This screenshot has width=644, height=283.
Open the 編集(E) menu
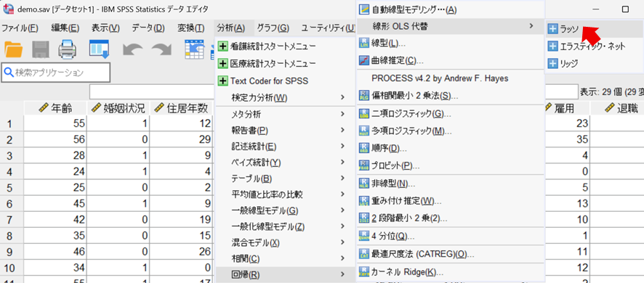pos(65,28)
